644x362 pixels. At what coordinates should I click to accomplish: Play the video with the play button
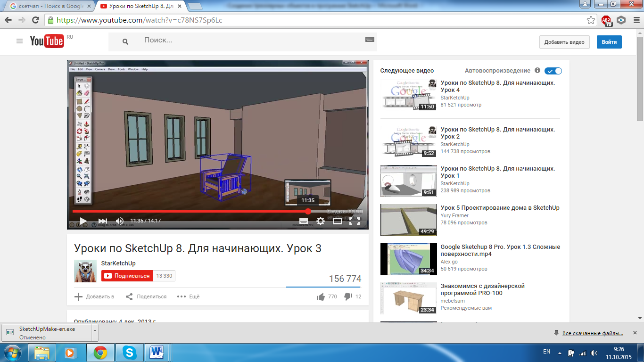(83, 221)
